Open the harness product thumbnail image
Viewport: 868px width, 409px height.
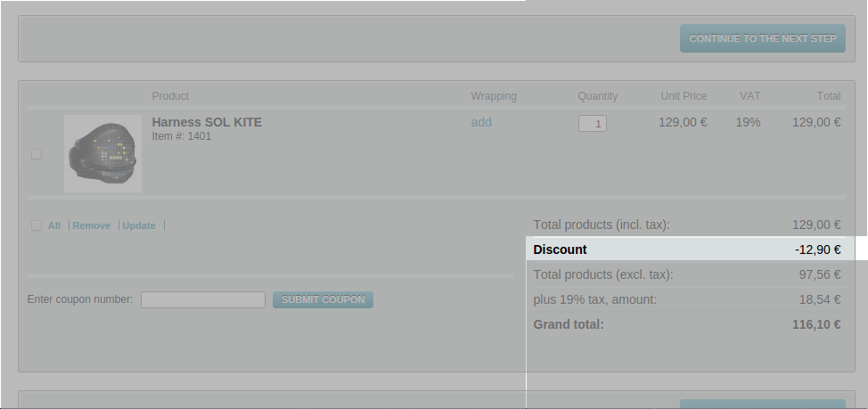[102, 153]
